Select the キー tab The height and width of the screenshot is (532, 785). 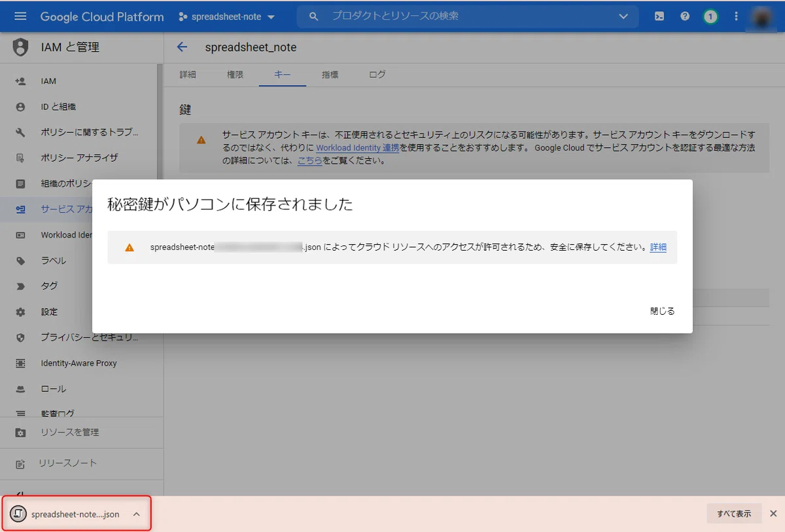pyautogui.click(x=283, y=75)
